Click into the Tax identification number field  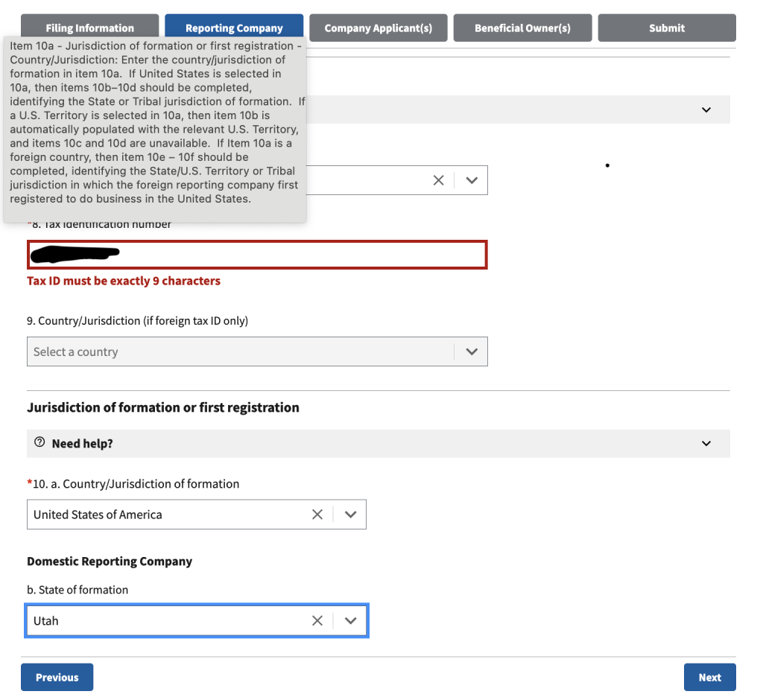[x=298, y=255]
